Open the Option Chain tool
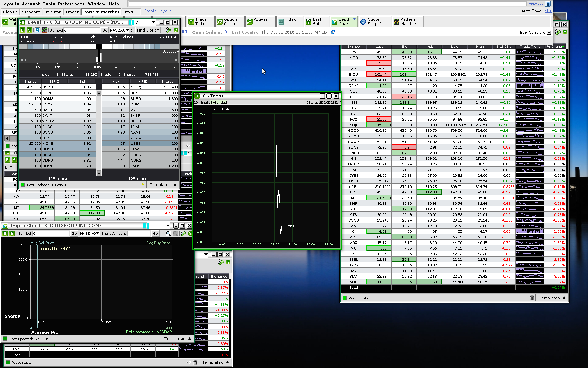 (x=230, y=22)
